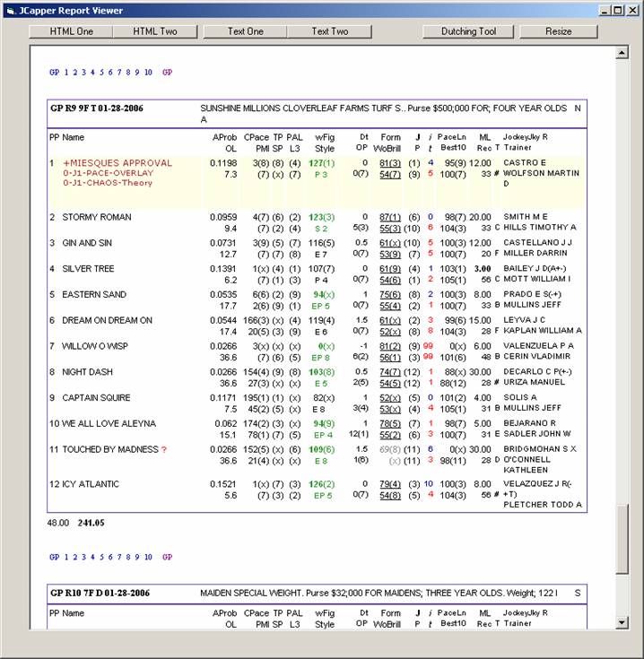Click WILLOW O WISP Form link 81(2)
This screenshot has width=644, height=659.
[390, 346]
